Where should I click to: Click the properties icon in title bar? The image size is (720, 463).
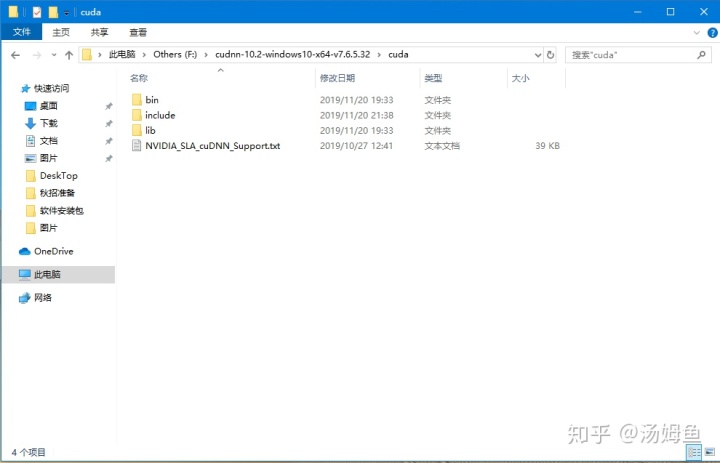coord(37,12)
